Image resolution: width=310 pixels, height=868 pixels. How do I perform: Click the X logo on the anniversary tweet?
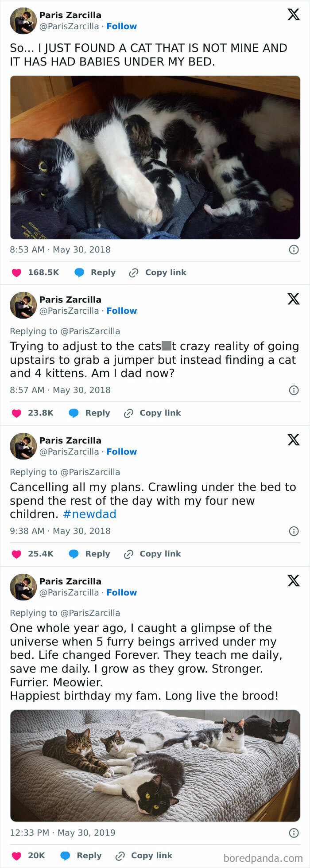coord(292,581)
